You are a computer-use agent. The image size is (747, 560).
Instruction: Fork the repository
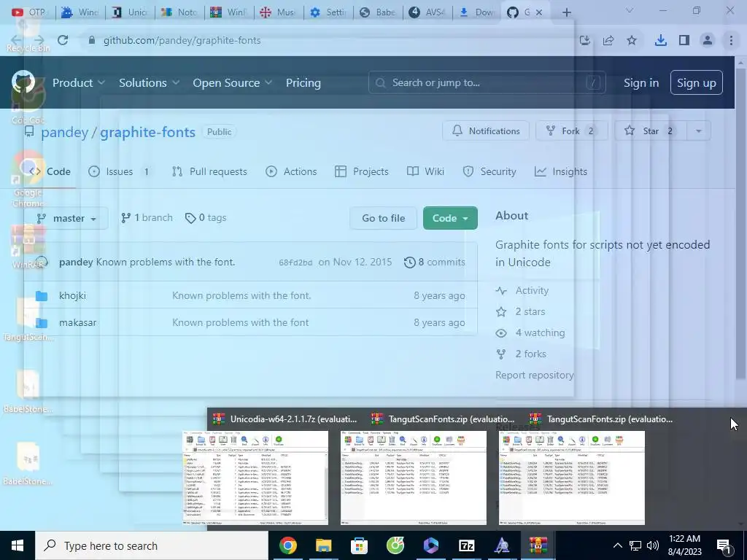[x=570, y=131]
